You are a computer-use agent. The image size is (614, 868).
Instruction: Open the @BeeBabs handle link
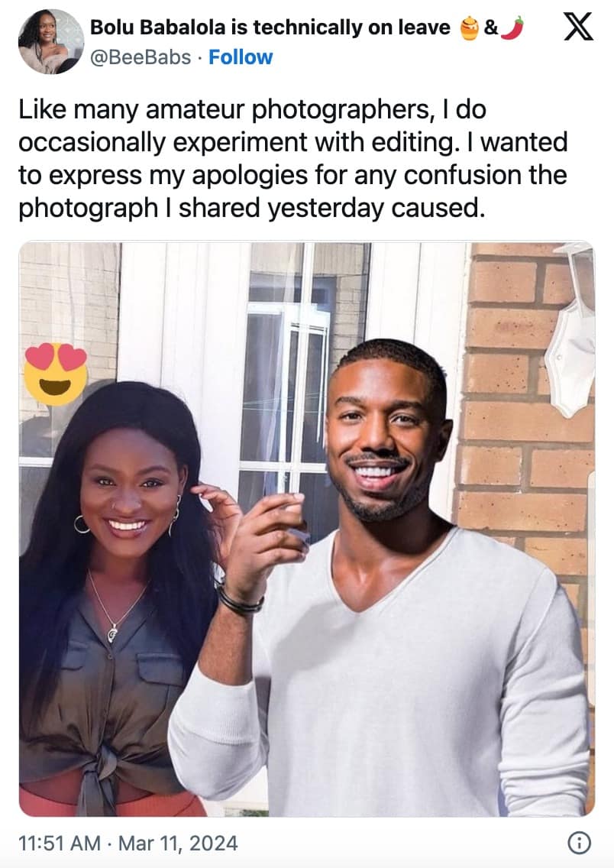pos(141,57)
